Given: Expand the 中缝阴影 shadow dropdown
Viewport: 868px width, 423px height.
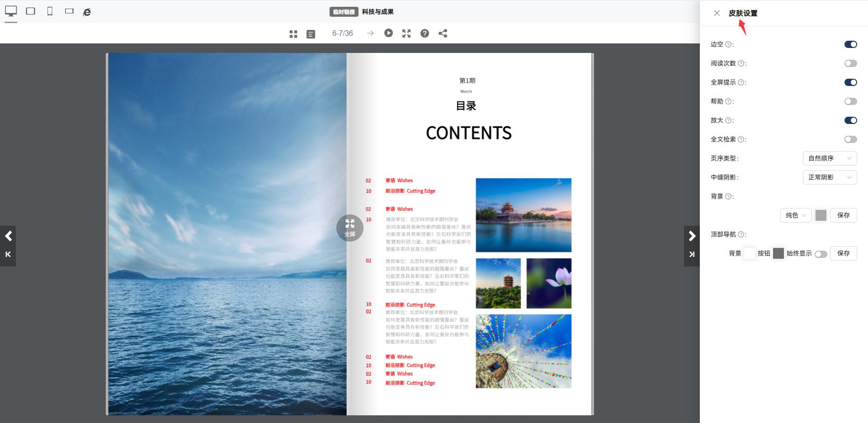Looking at the screenshot, I should (830, 177).
